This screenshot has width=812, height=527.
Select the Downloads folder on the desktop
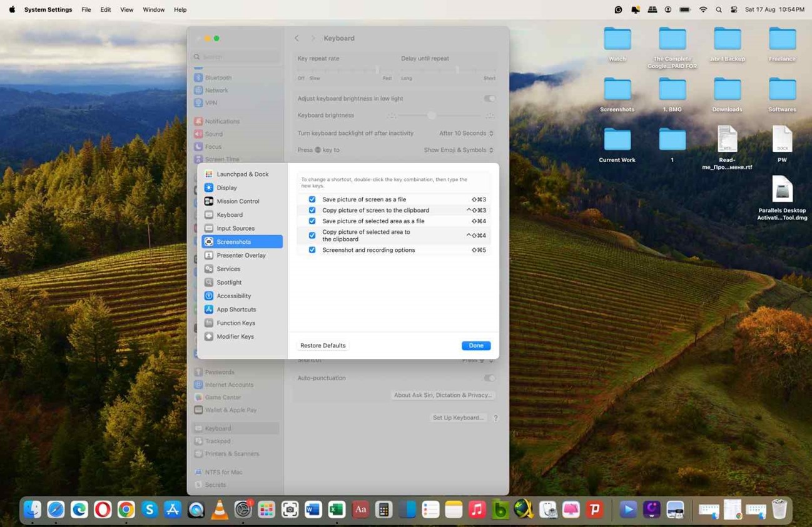pyautogui.click(x=727, y=95)
